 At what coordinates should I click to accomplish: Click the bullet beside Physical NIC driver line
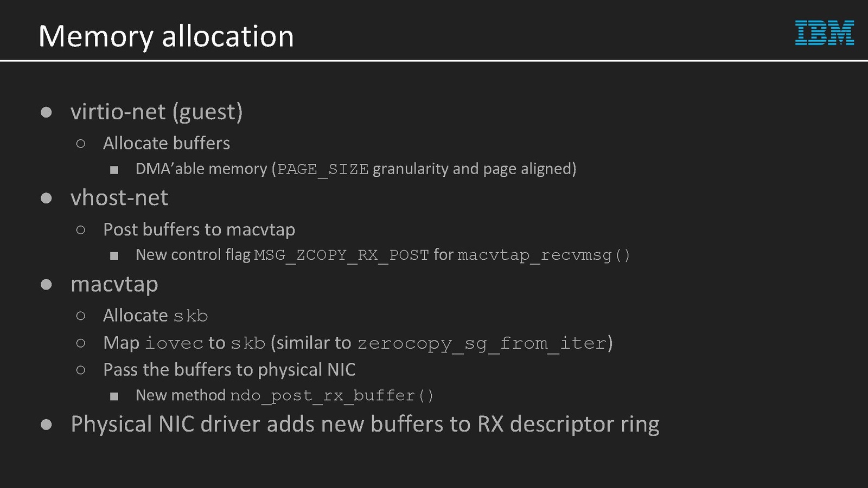[x=46, y=425]
